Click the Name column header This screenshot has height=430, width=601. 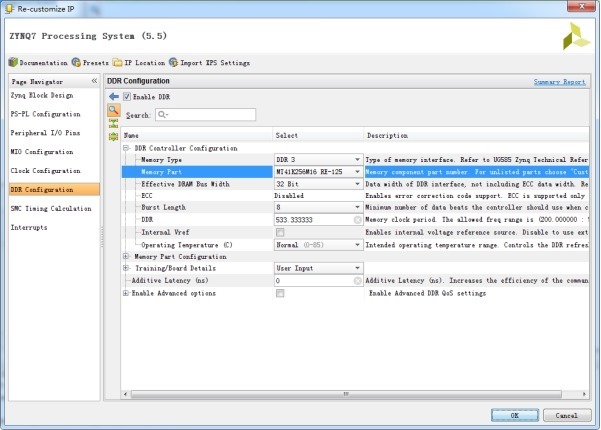197,135
